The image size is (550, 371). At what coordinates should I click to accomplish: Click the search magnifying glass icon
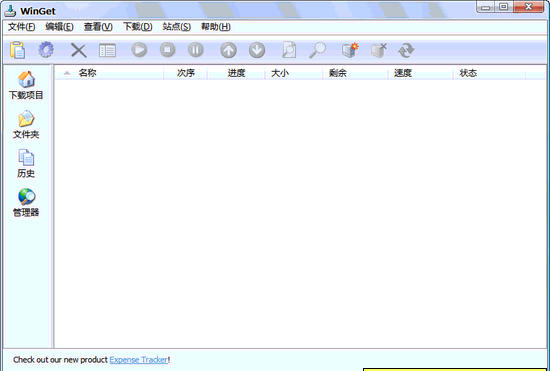[x=317, y=50]
